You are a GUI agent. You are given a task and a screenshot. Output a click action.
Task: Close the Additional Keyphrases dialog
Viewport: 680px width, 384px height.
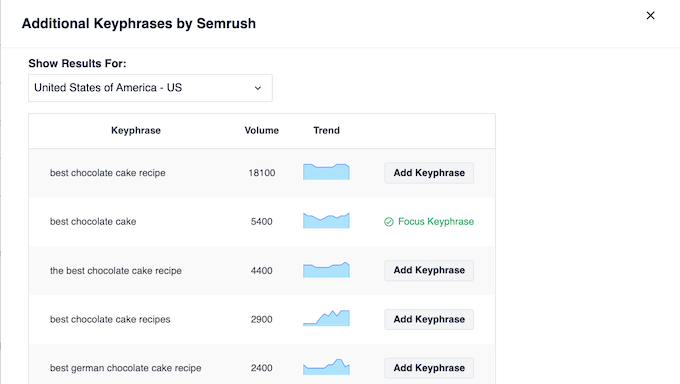(x=650, y=16)
